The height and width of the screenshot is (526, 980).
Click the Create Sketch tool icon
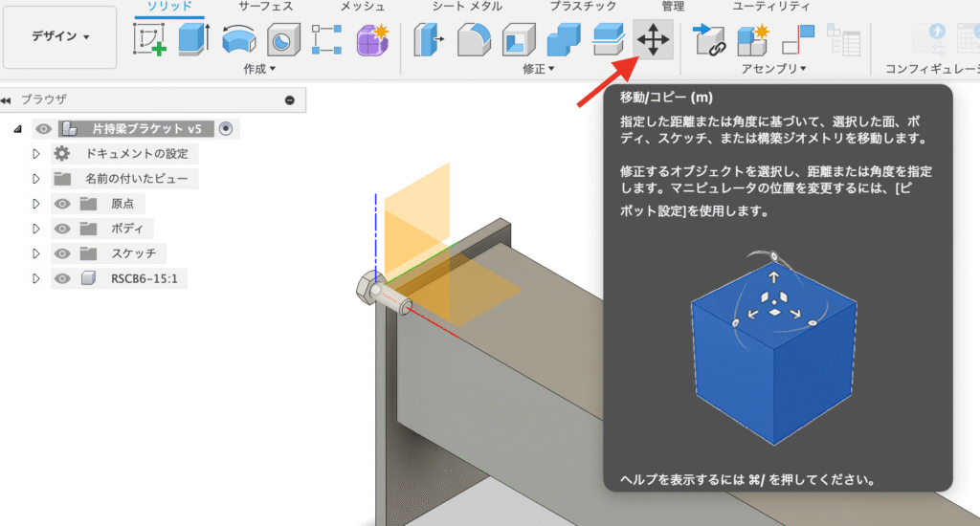(x=149, y=39)
